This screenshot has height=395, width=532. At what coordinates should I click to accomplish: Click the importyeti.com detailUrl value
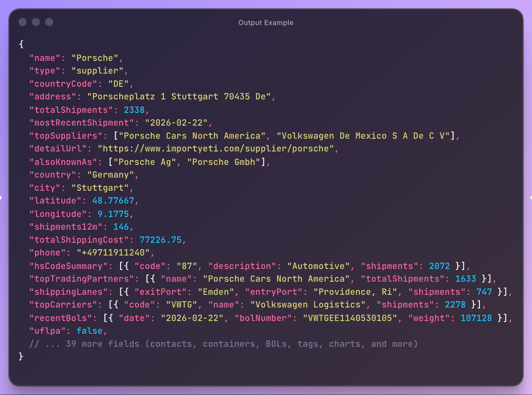pyautogui.click(x=216, y=149)
